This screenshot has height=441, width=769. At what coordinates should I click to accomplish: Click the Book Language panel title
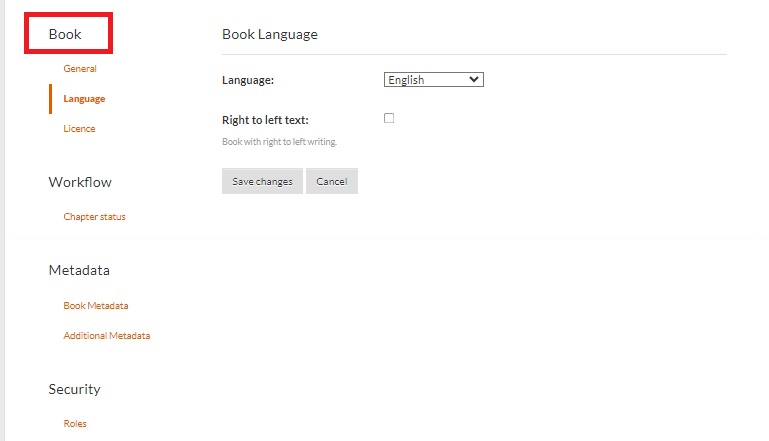(x=270, y=34)
